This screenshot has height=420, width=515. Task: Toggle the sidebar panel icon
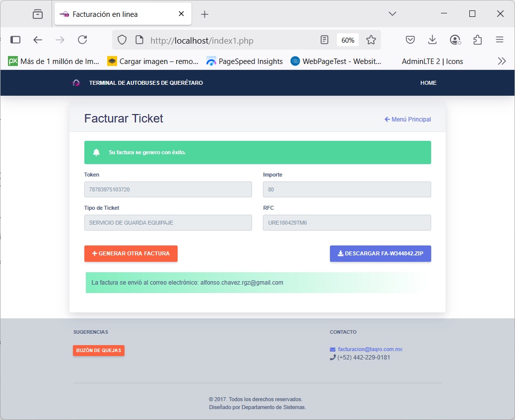point(15,40)
